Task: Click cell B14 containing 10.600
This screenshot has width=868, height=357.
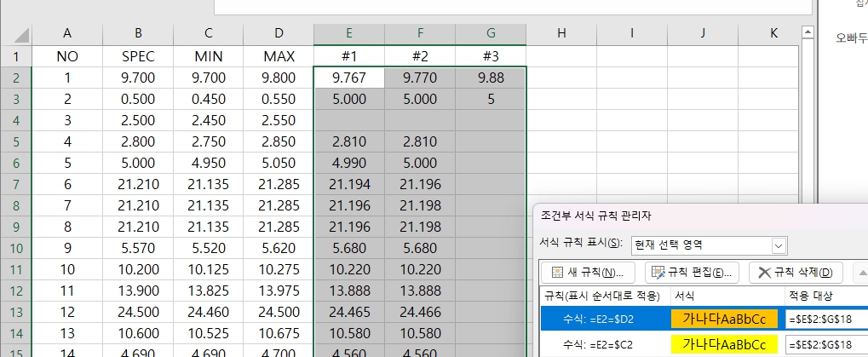Action: 138,334
